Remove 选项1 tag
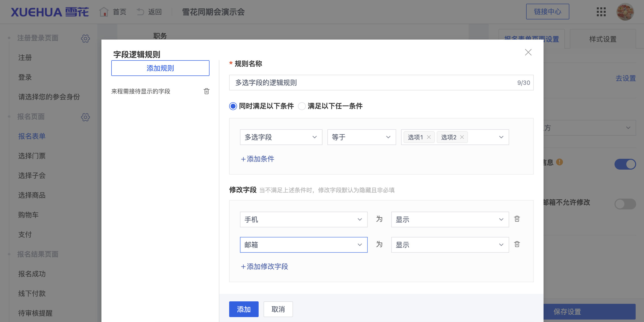 coord(429,137)
